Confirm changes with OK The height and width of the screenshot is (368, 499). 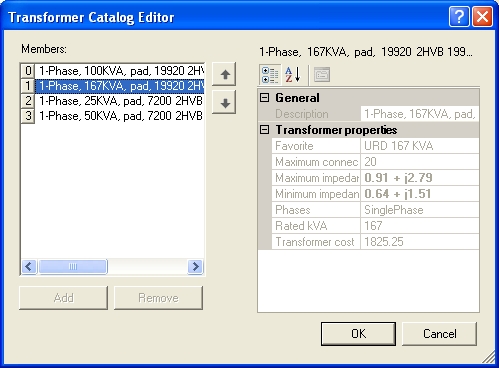(x=358, y=334)
